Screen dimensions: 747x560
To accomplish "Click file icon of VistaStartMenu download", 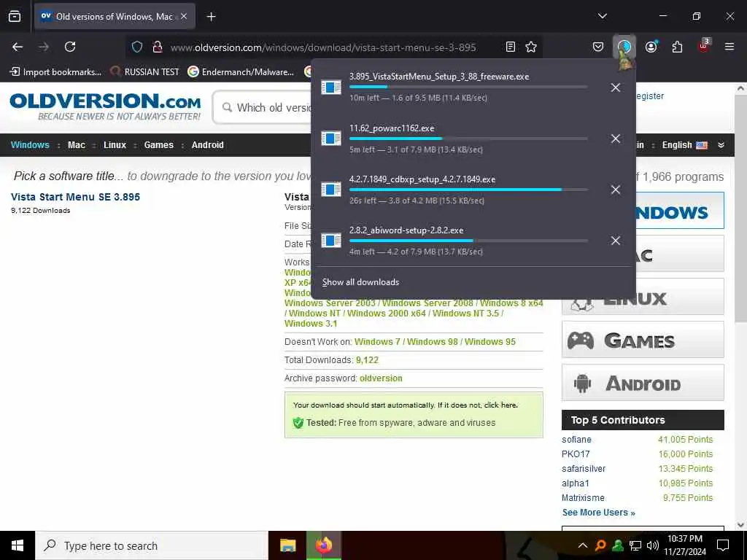I will [x=331, y=87].
